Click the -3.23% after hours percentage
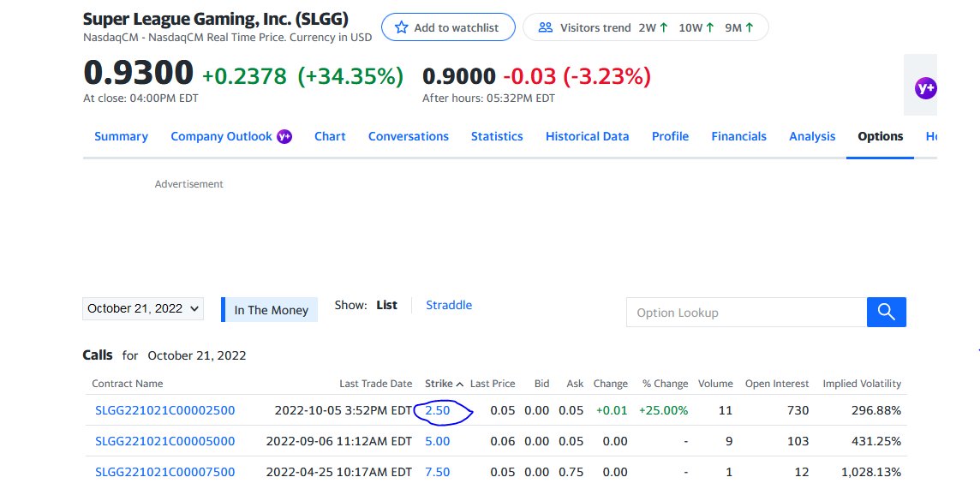Screen dimensions: 980x501 point(607,76)
